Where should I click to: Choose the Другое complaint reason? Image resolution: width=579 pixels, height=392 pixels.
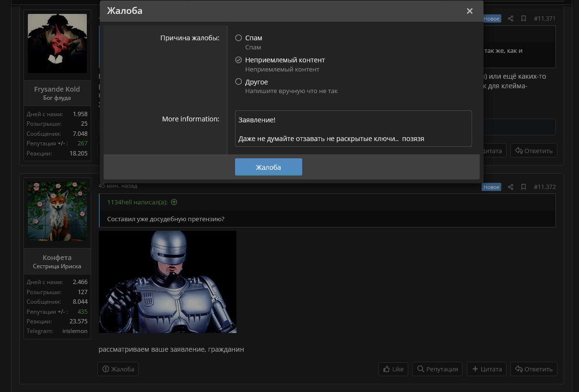(x=238, y=82)
